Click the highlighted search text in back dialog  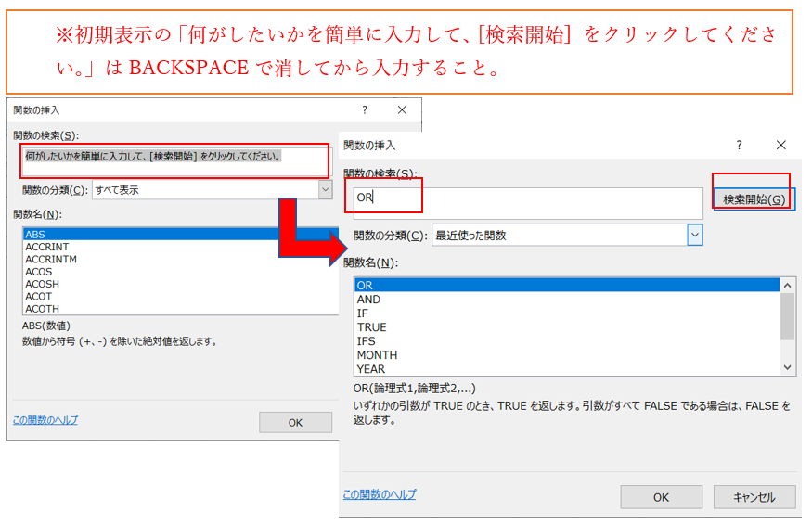[x=153, y=157]
